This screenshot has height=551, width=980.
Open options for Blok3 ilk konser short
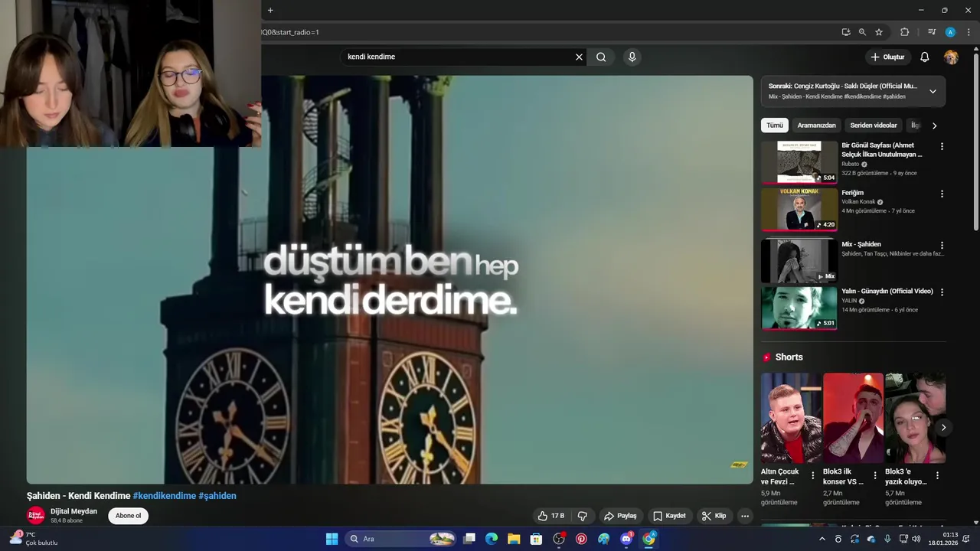tap(875, 475)
